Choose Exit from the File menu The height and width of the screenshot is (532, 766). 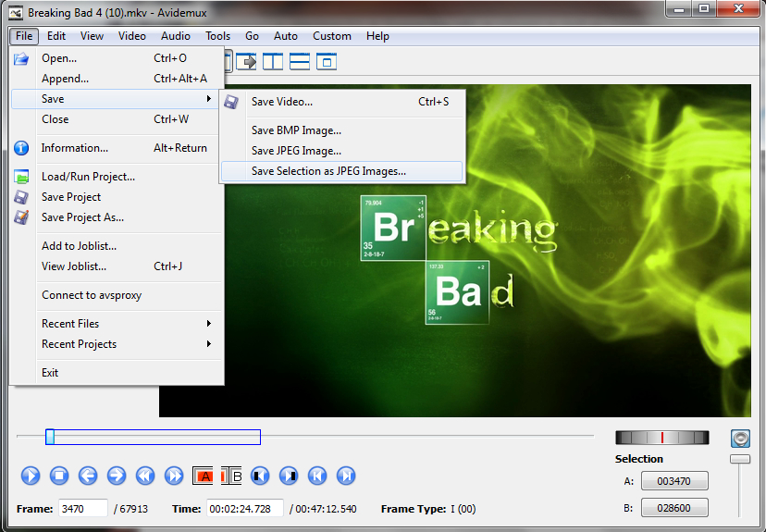point(117,373)
